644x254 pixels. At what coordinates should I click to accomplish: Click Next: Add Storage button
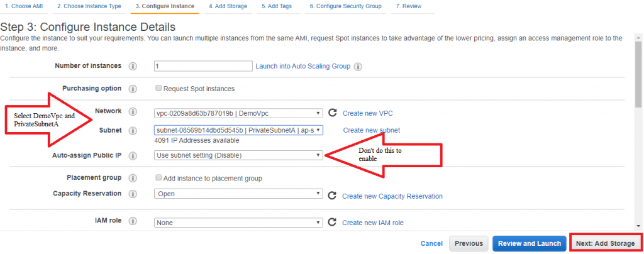click(606, 243)
